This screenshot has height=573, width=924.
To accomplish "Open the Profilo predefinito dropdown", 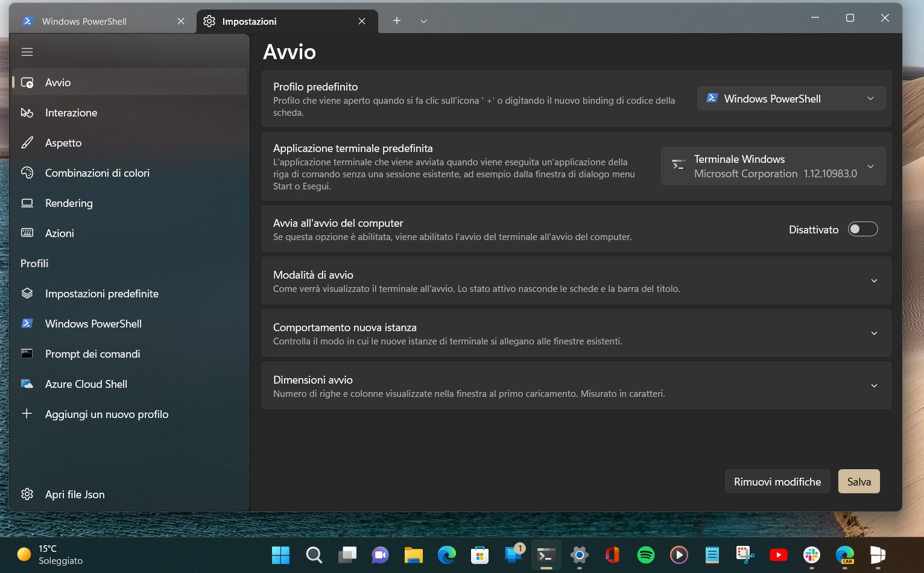I will pyautogui.click(x=791, y=98).
